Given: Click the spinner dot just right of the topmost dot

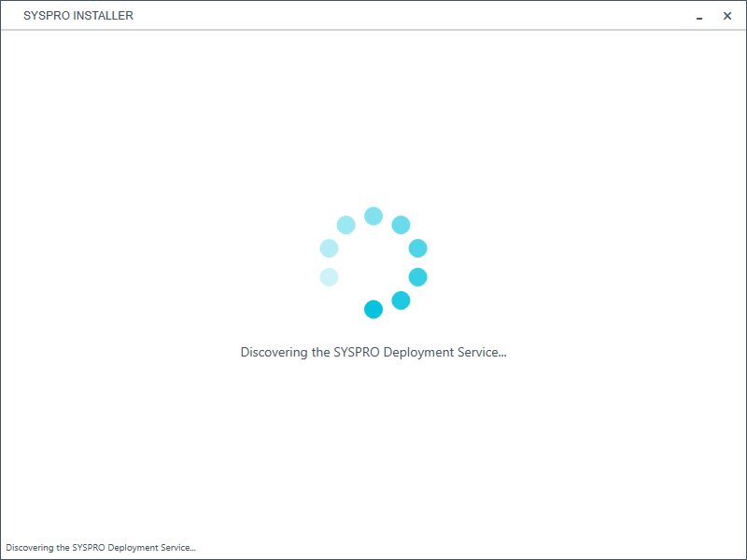Looking at the screenshot, I should coord(401,225).
